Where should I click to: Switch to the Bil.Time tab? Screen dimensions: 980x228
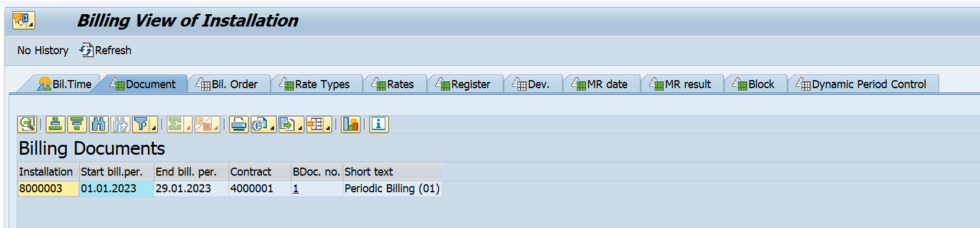click(x=64, y=84)
